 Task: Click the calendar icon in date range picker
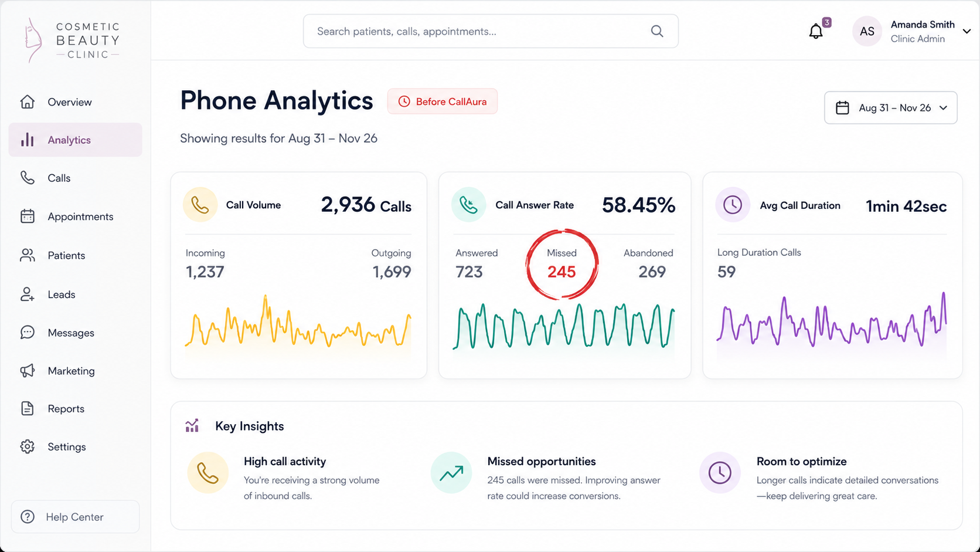[x=842, y=108]
